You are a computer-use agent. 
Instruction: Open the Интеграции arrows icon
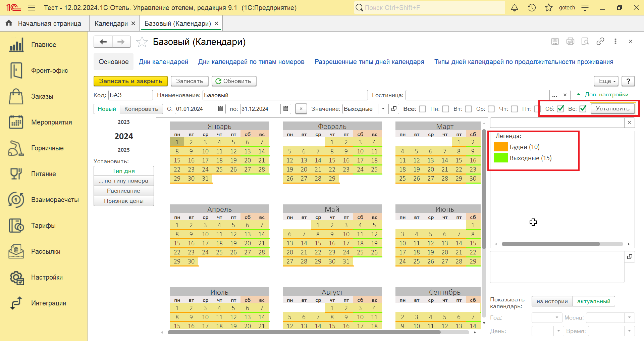point(16,303)
